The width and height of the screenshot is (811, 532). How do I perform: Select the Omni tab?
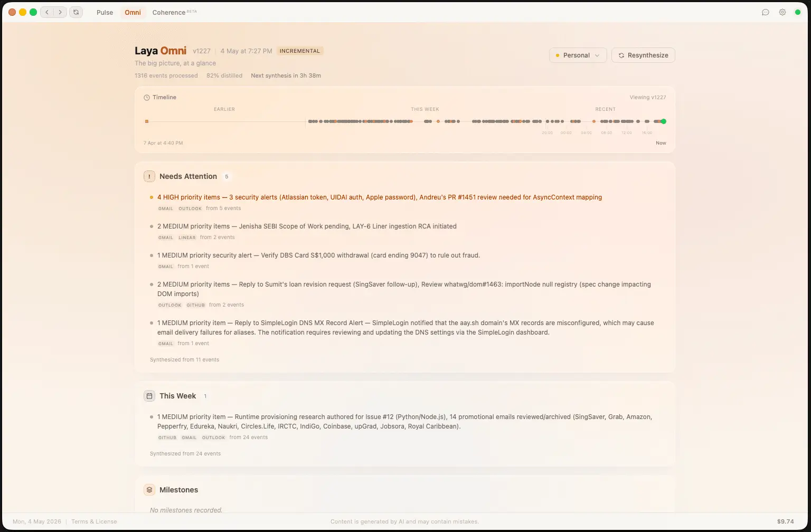click(133, 12)
